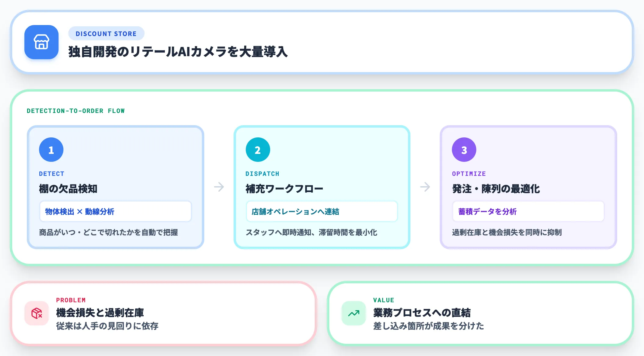The image size is (644, 356).
Task: Click the arrow between DETECT and DISPATCH
Action: 219,187
